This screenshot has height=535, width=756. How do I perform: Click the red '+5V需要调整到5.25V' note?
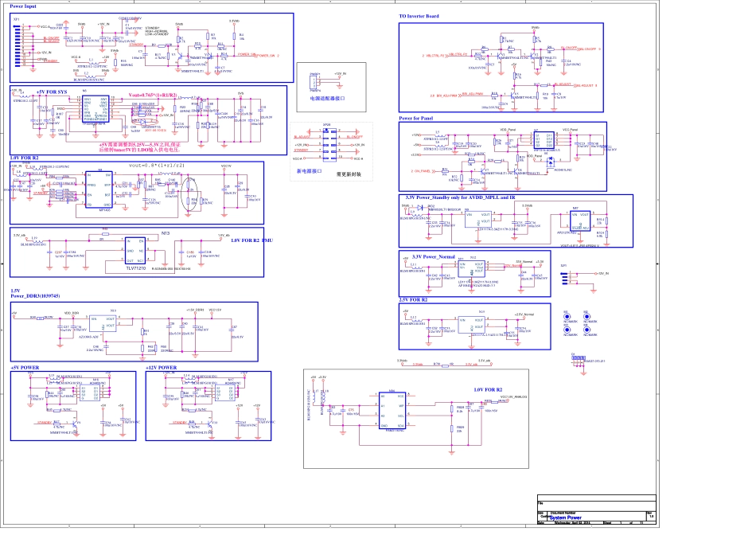pos(140,147)
